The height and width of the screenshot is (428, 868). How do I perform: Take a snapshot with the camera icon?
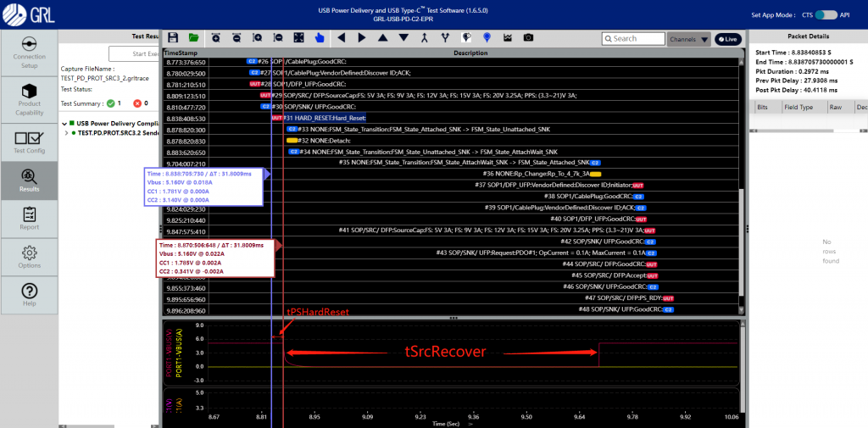(529, 37)
